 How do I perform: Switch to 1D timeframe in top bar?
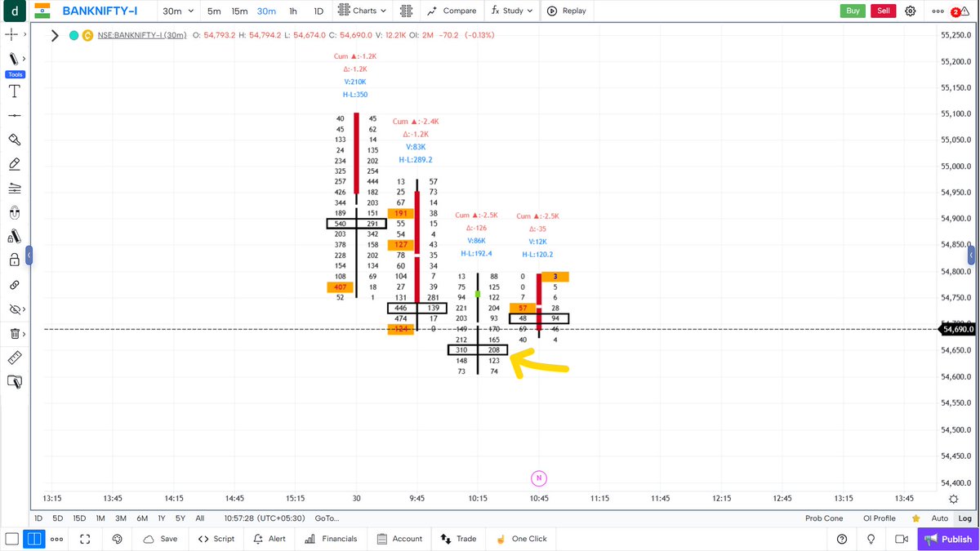click(x=319, y=11)
